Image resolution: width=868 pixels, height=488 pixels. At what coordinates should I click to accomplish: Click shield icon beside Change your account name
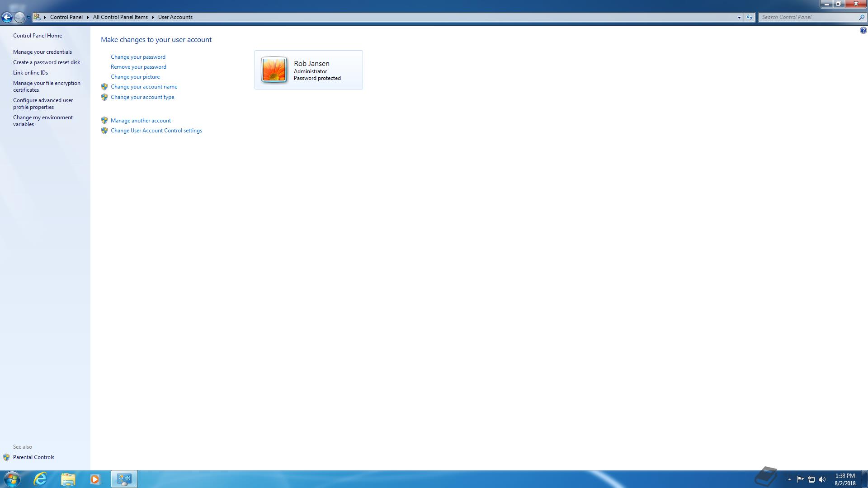click(104, 87)
